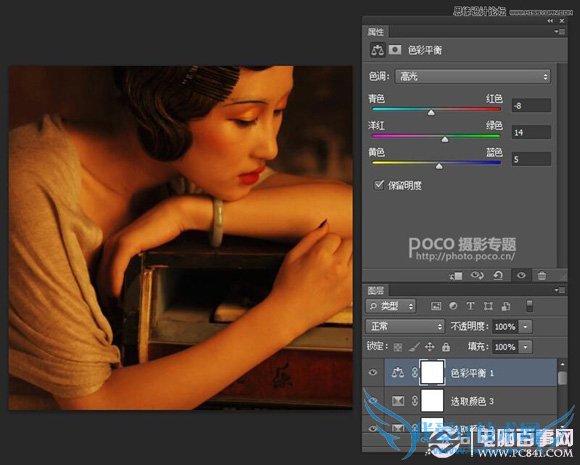This screenshot has height=465, width=580.
Task: Select the Color Balance adjustment icon in Properties
Action: pos(377,50)
